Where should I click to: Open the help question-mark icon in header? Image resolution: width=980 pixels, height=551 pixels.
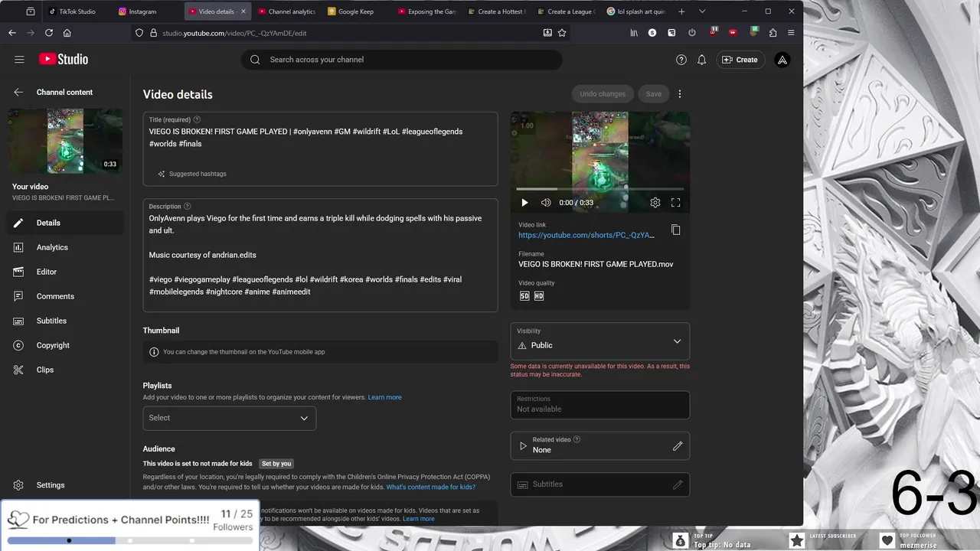pyautogui.click(x=681, y=60)
